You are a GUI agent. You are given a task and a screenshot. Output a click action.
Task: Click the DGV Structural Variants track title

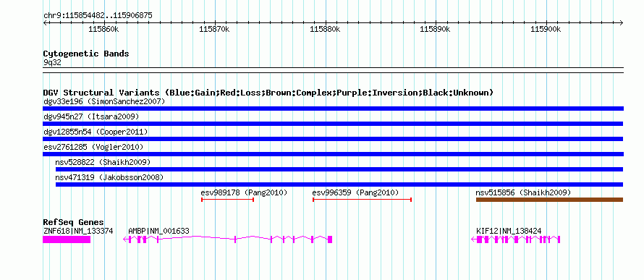coord(268,93)
